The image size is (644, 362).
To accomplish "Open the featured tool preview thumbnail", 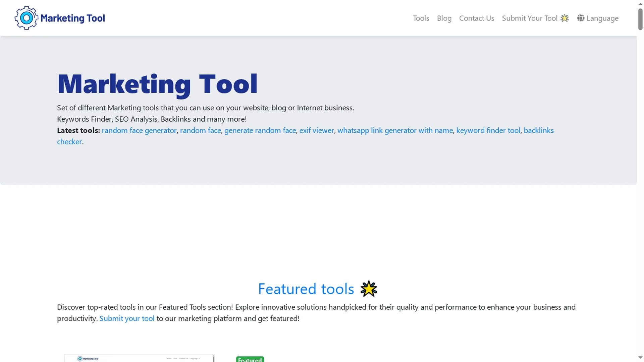I will (x=139, y=358).
